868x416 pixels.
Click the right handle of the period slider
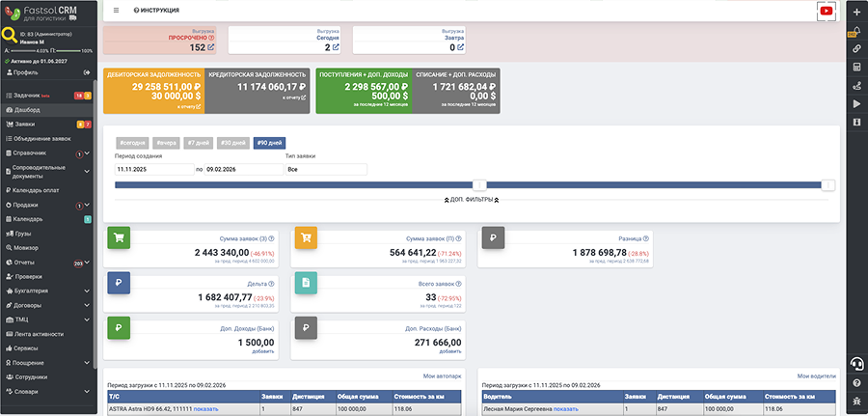coord(827,185)
